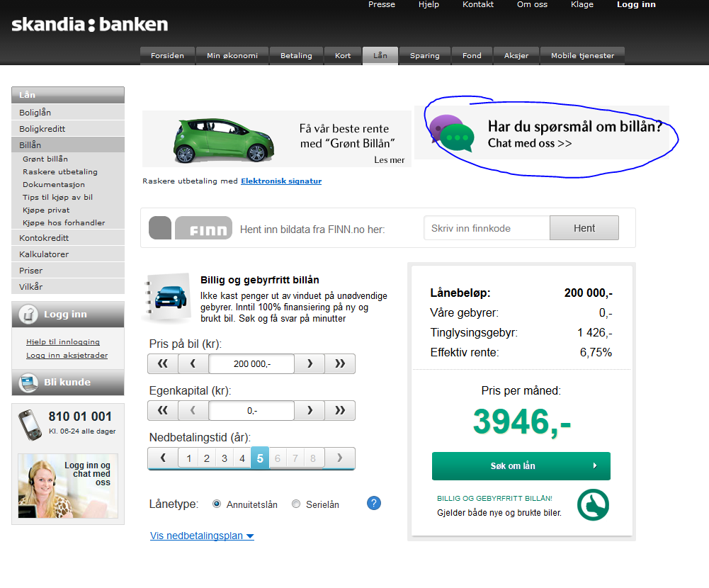Open Hjelp til innlogging link

[x=63, y=342]
